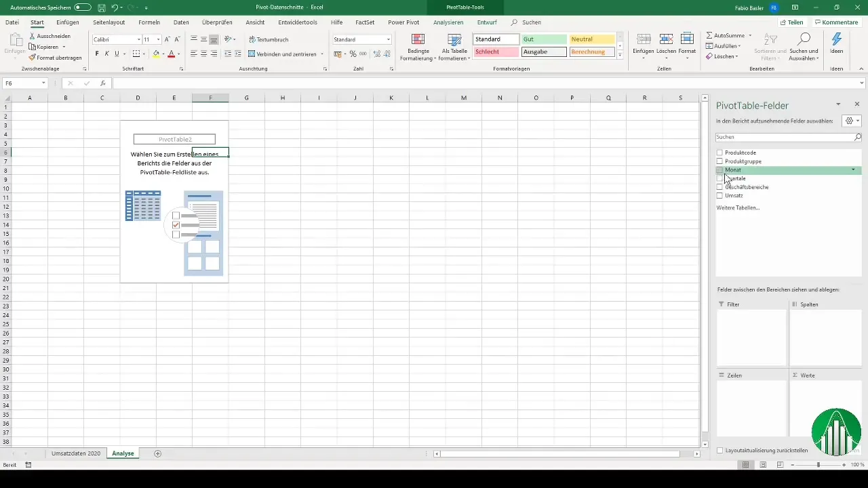Click the AutoSumme sigma icon
The image size is (868, 488).
[x=709, y=35]
